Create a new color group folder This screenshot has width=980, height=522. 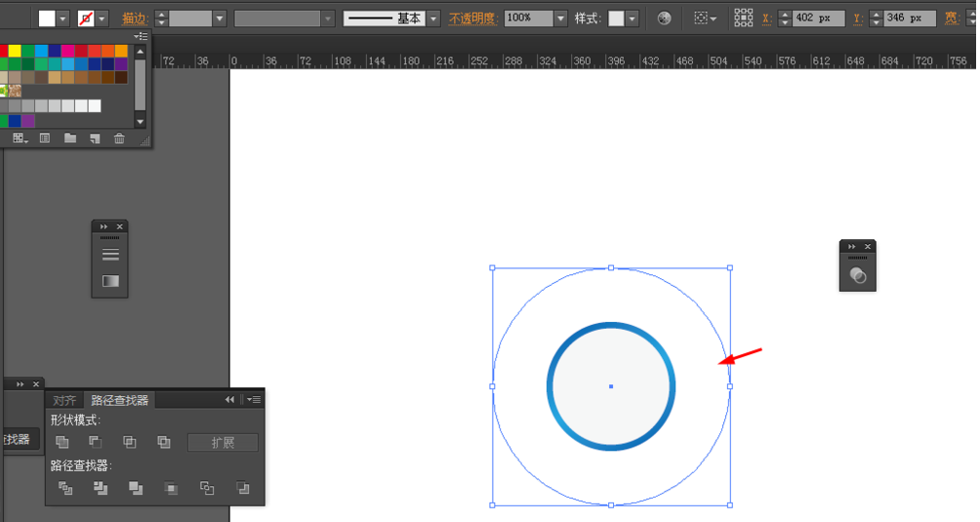tap(70, 138)
